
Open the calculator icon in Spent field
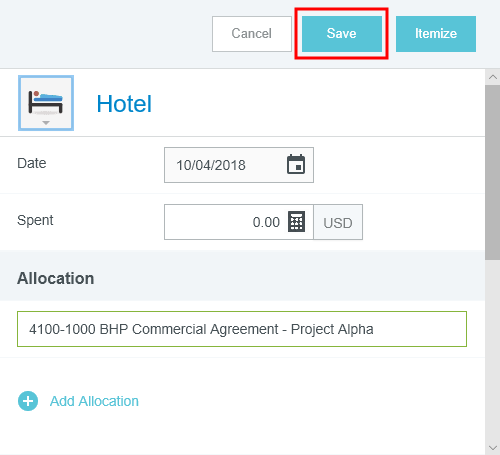point(296,221)
